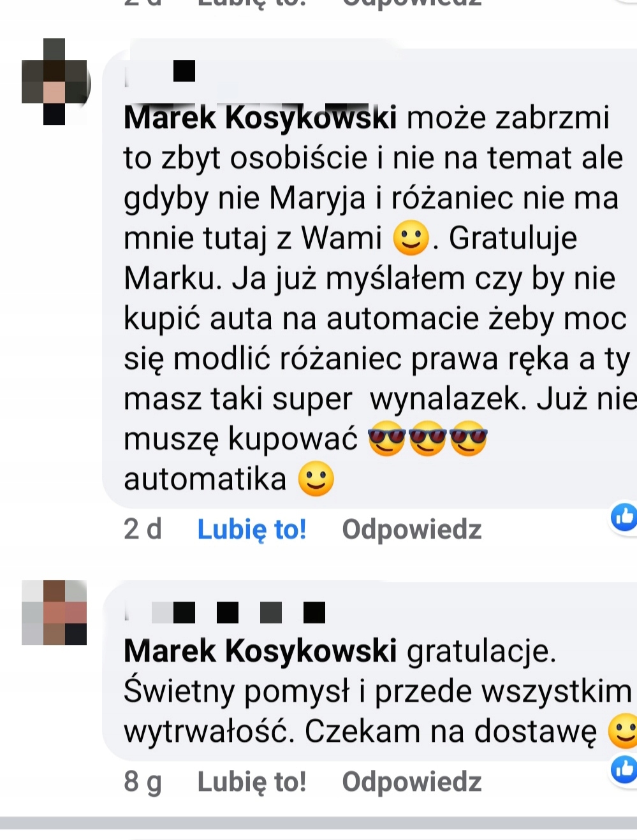Open the '2 d' timestamp of first comment
Image resolution: width=637 pixels, height=840 pixels.
click(143, 530)
